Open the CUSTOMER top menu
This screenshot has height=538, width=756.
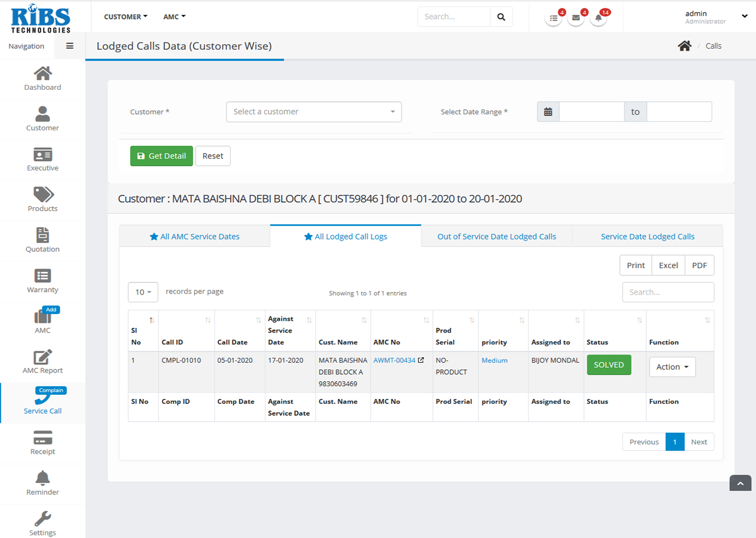(125, 17)
